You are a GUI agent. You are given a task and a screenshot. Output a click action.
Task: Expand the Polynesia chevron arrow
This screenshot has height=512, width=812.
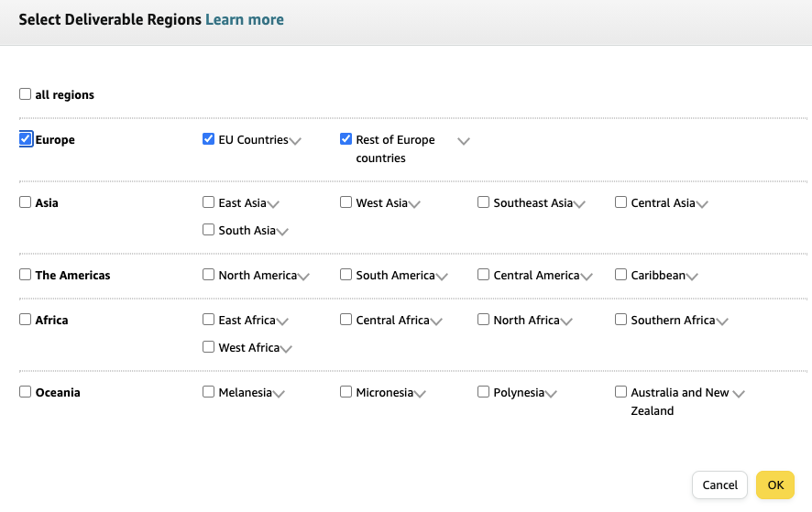click(551, 394)
